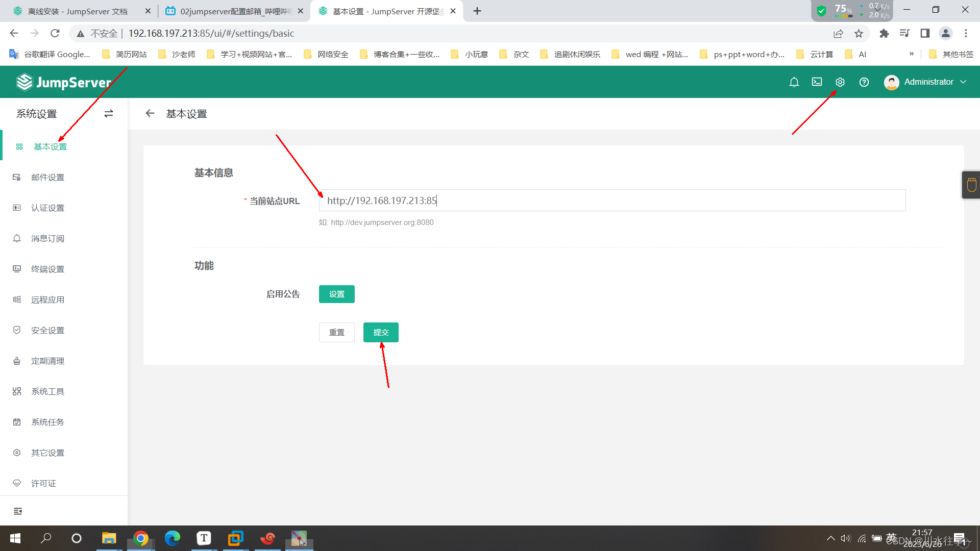Viewport: 980px width, 551px height.
Task: Select 安全设置 sidebar item
Action: 47,331
